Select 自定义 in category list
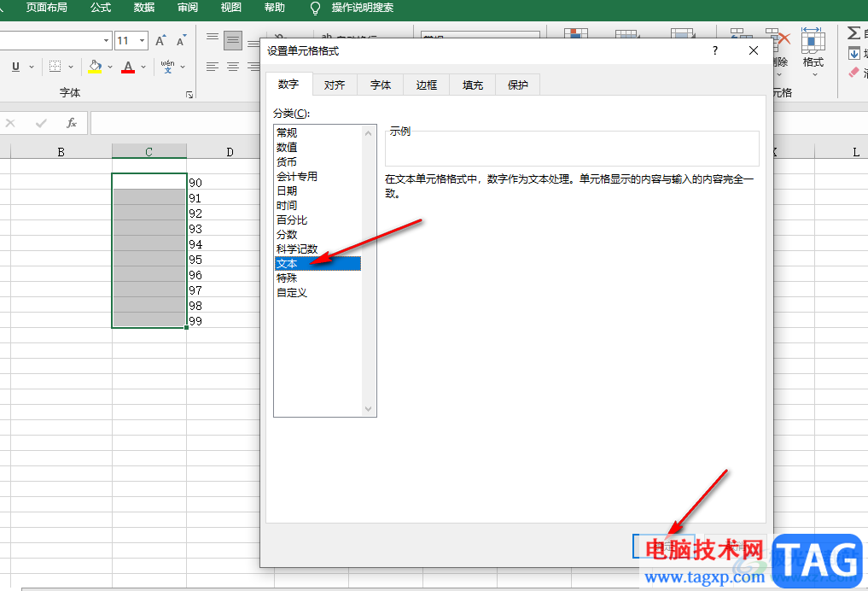868x591 pixels. [x=317, y=292]
